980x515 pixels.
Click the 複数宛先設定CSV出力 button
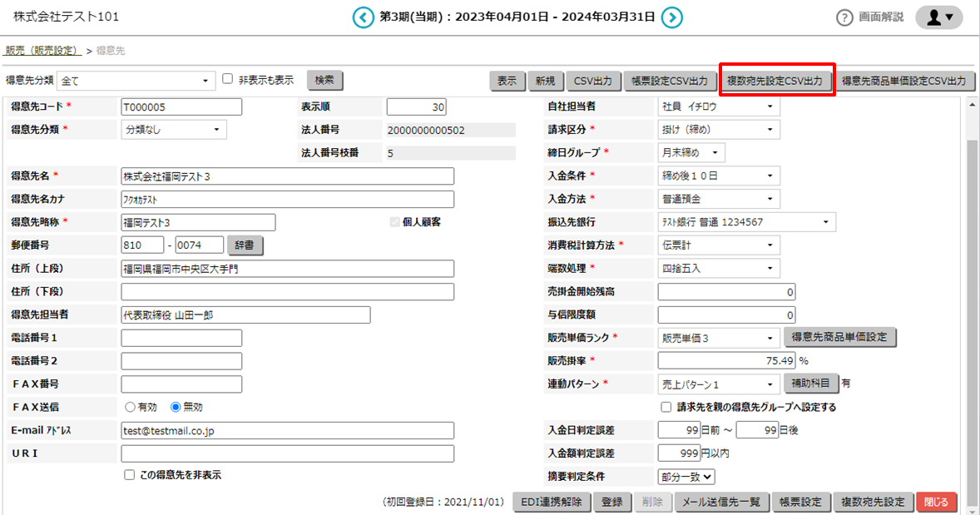775,81
